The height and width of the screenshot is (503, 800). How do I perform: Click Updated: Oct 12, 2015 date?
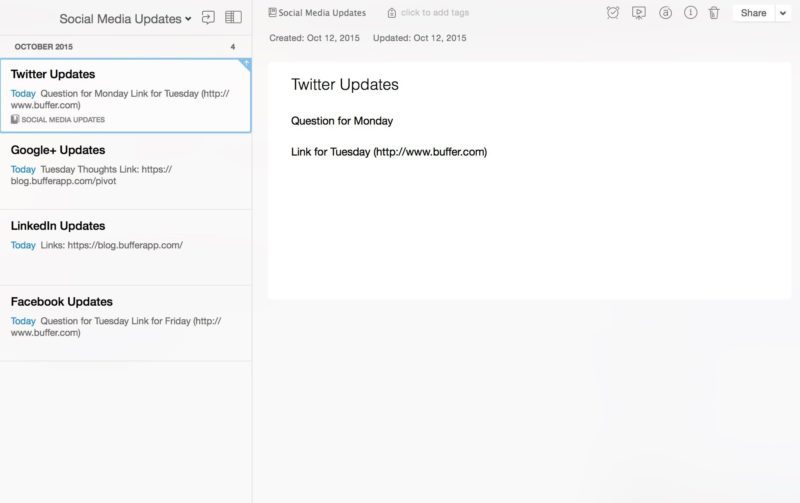pyautogui.click(x=419, y=38)
